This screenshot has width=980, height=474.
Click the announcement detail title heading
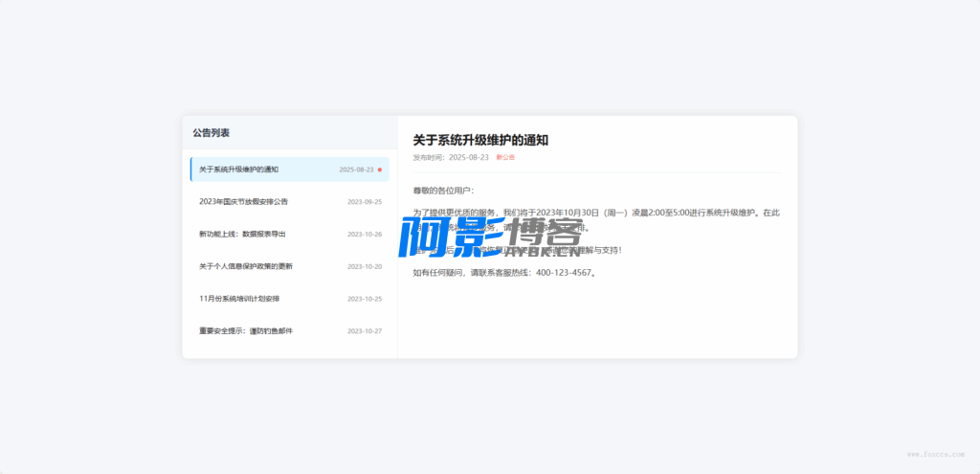point(480,140)
